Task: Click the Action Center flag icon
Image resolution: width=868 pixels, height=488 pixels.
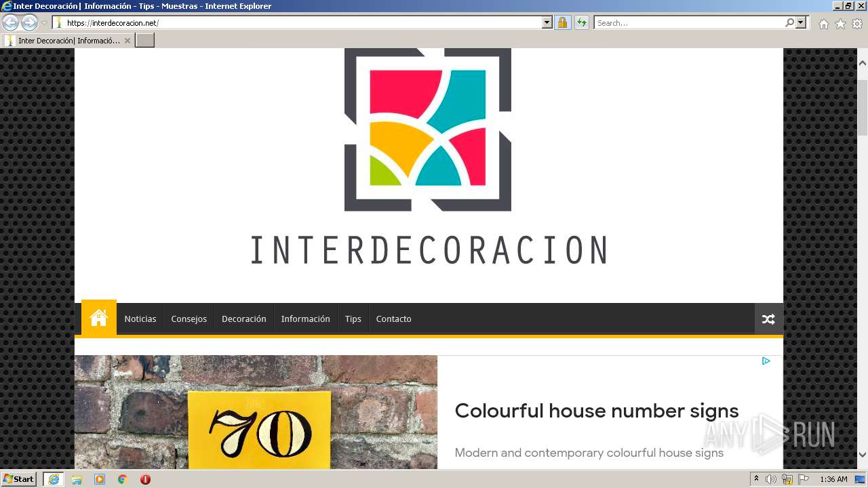Action: coord(804,479)
